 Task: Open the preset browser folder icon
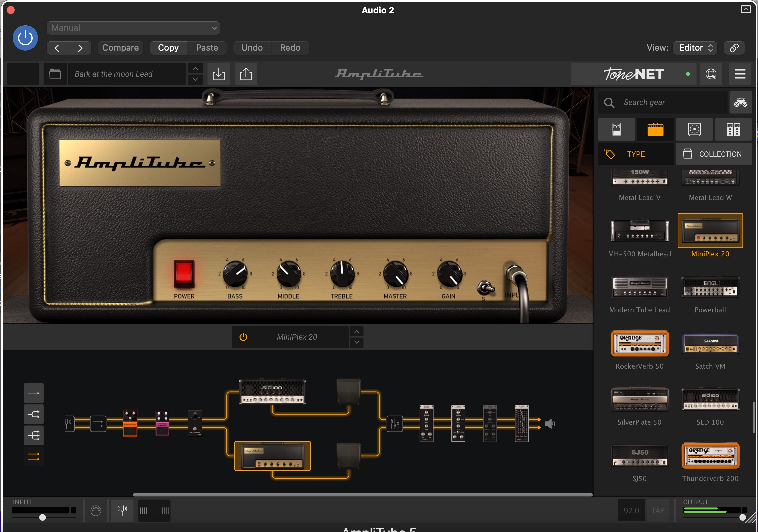coord(55,74)
